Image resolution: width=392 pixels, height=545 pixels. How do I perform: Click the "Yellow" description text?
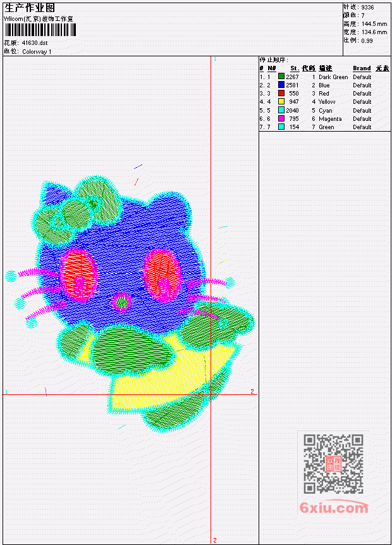pyautogui.click(x=327, y=102)
